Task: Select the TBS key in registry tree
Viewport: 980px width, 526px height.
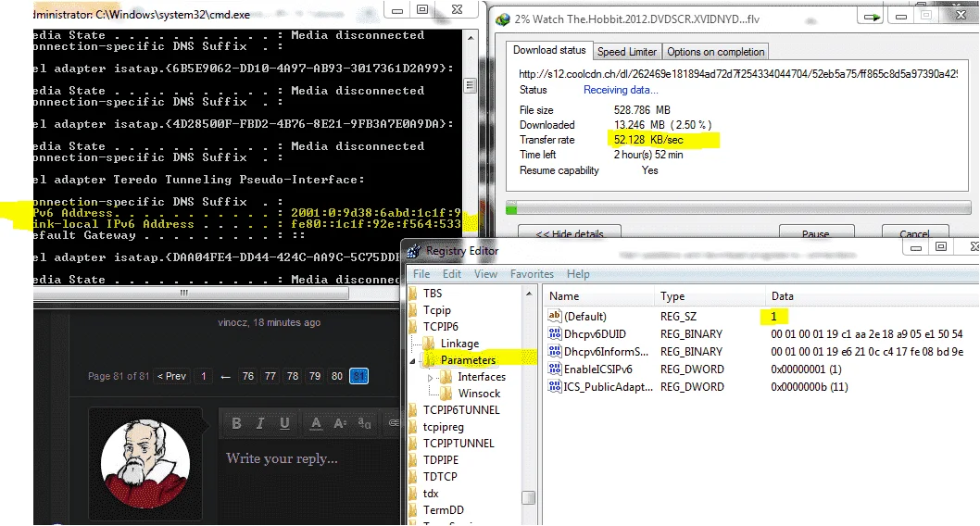Action: coord(433,293)
